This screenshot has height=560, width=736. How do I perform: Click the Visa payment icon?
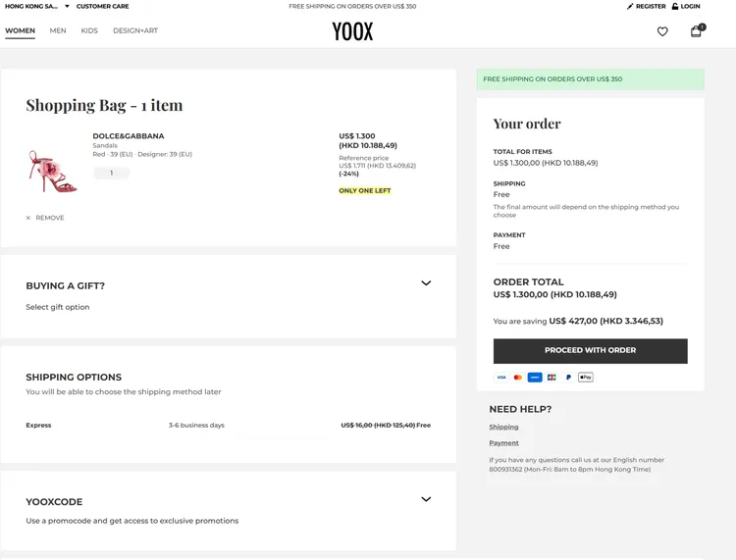pyautogui.click(x=501, y=377)
